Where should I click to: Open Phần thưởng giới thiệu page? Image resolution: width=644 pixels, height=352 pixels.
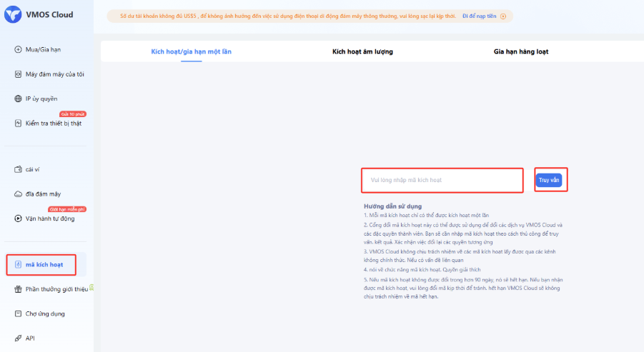[x=56, y=289]
